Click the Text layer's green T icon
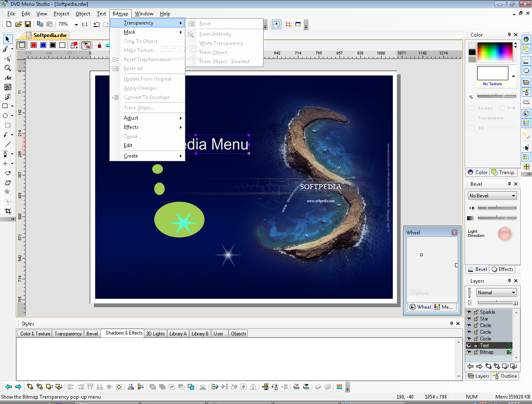 509,345
